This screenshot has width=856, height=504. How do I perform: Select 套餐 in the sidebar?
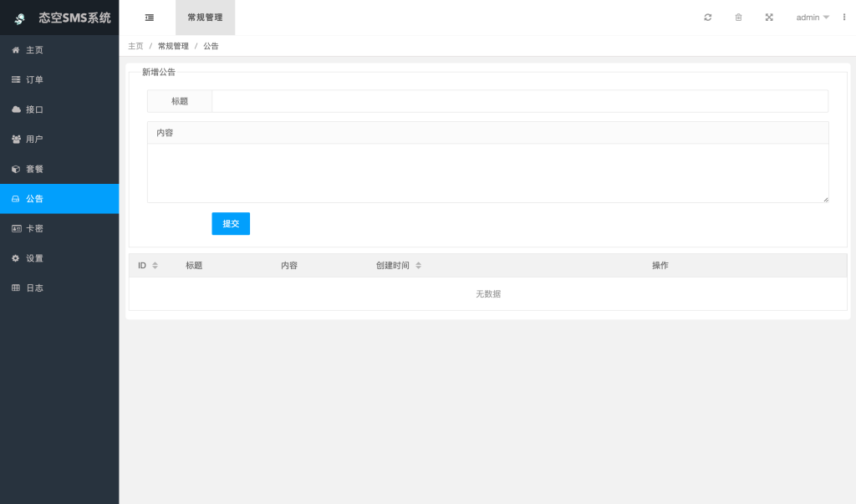tap(34, 169)
